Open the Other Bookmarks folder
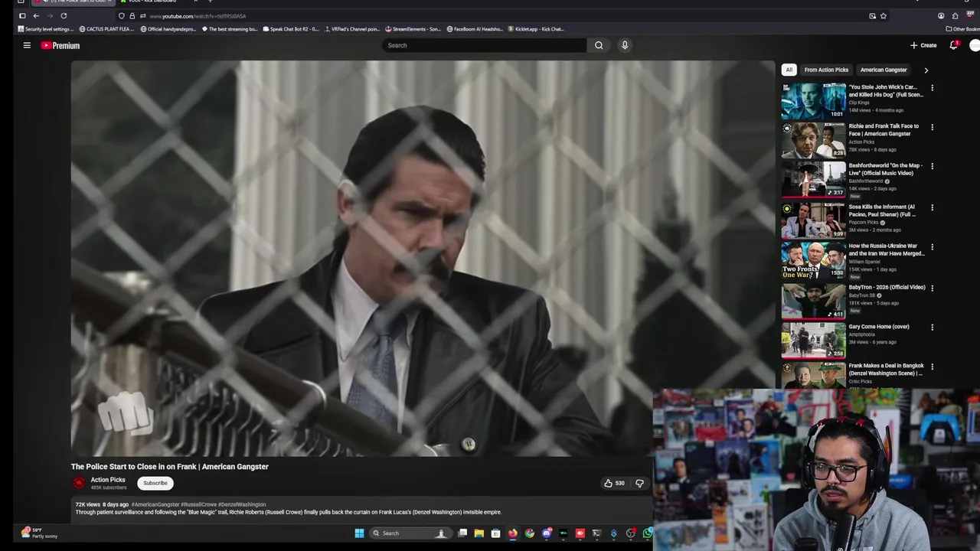The image size is (980, 551). (962, 29)
